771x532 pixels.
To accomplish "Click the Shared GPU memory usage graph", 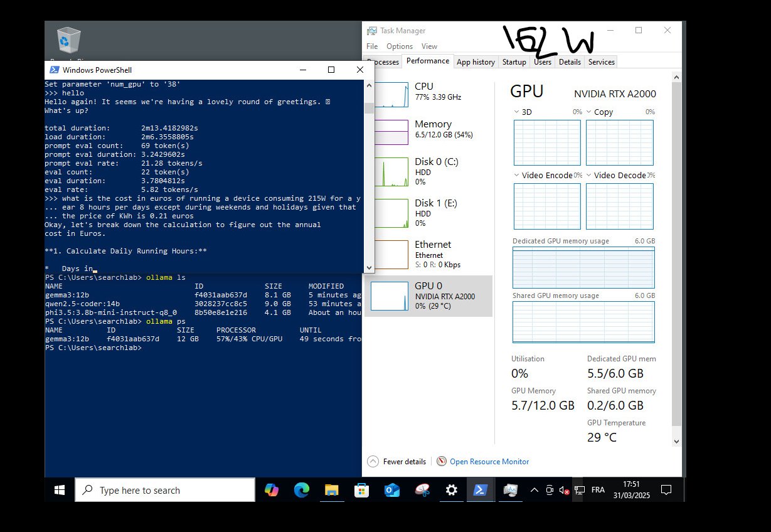I will 583,322.
